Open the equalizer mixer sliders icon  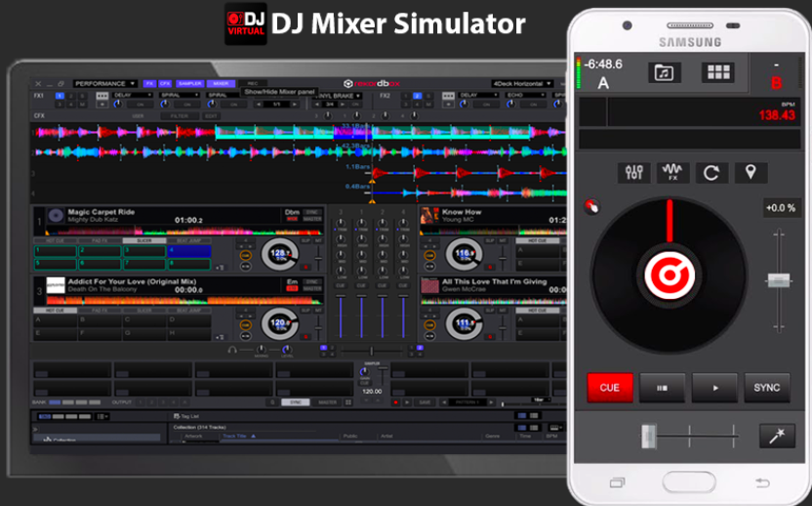(634, 173)
